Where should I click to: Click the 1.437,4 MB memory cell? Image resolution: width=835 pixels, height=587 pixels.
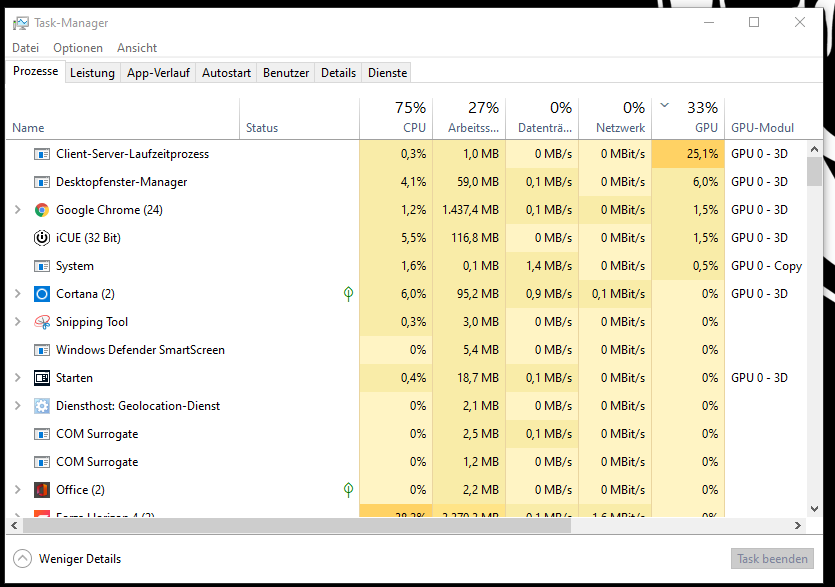click(x=469, y=210)
